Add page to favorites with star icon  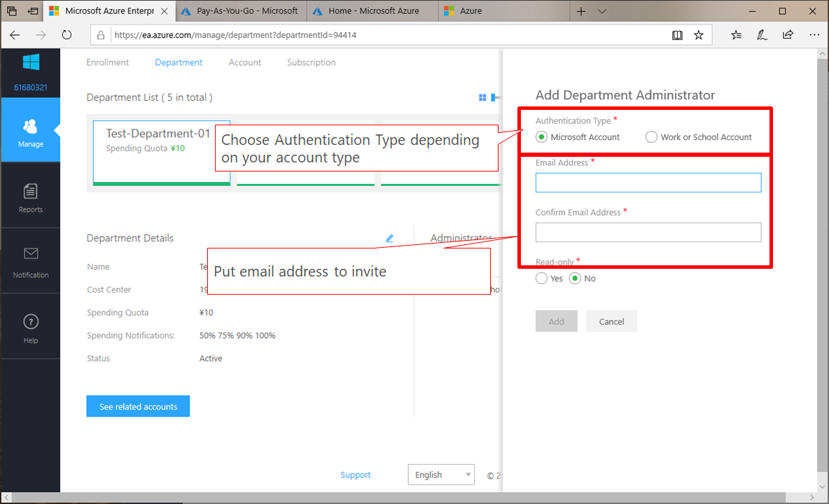[x=698, y=35]
